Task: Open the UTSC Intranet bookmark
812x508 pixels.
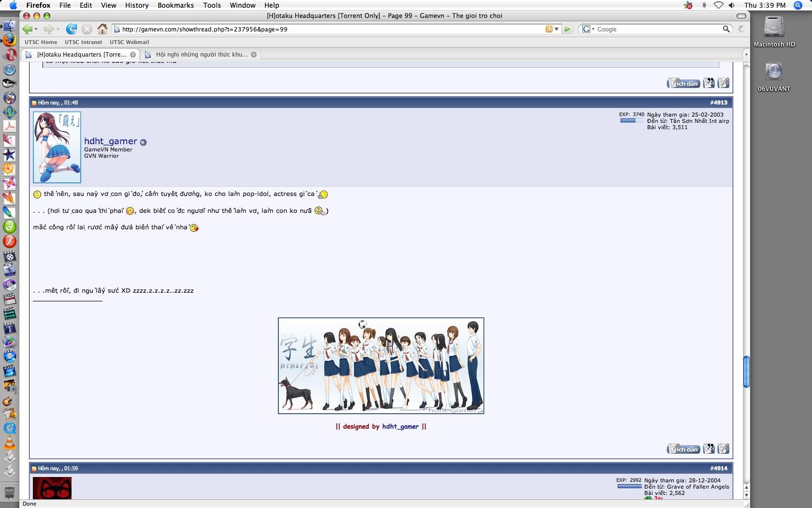Action: (83, 42)
